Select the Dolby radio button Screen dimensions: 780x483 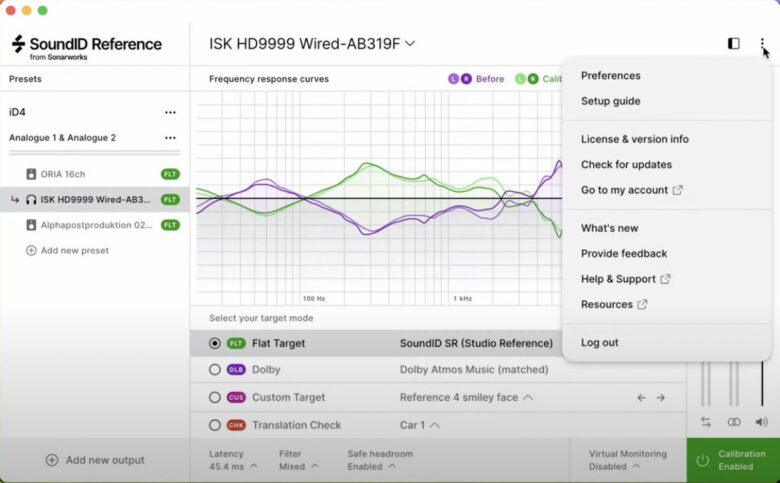click(214, 370)
